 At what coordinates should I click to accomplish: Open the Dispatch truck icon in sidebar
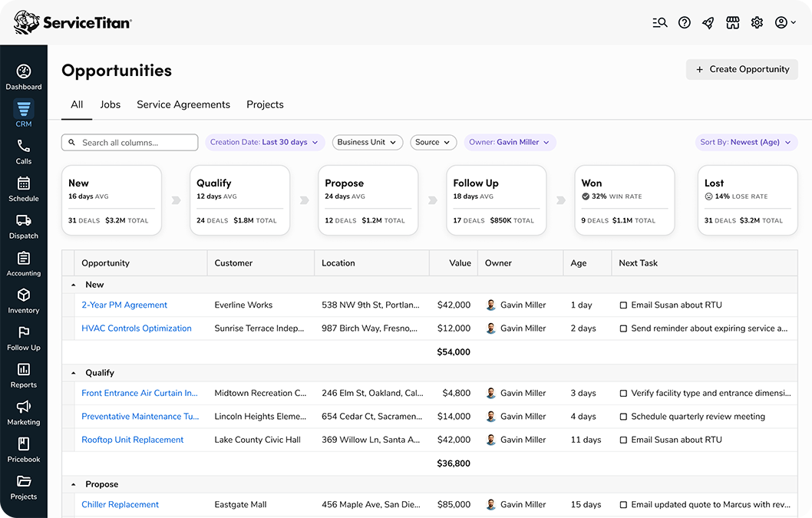pyautogui.click(x=24, y=221)
